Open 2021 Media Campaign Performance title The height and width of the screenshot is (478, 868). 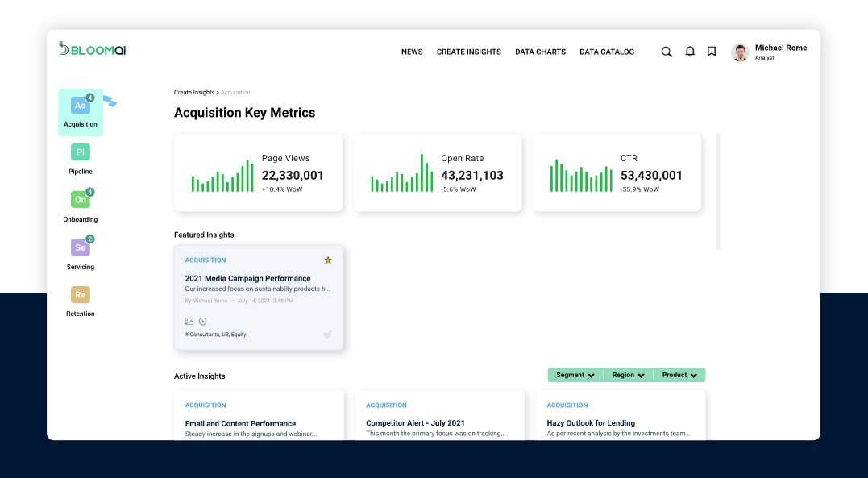(247, 278)
